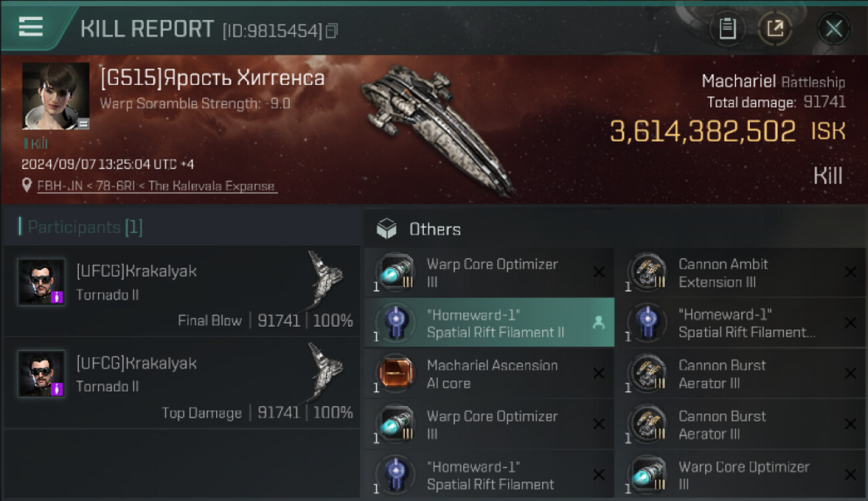Click the Others cube icon
This screenshot has width=868, height=501.
(387, 229)
